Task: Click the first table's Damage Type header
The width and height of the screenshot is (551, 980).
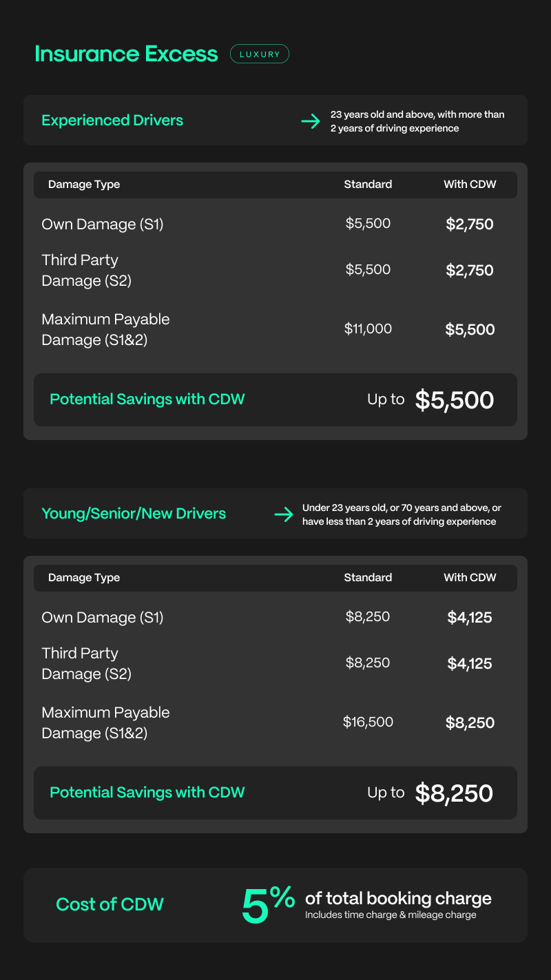Action: click(x=84, y=185)
